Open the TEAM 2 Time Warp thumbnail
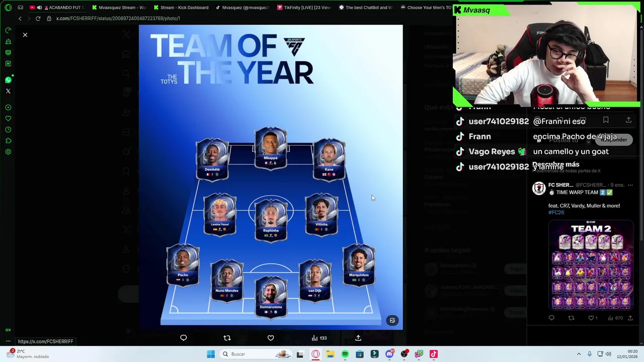644x362 pixels. (x=591, y=265)
